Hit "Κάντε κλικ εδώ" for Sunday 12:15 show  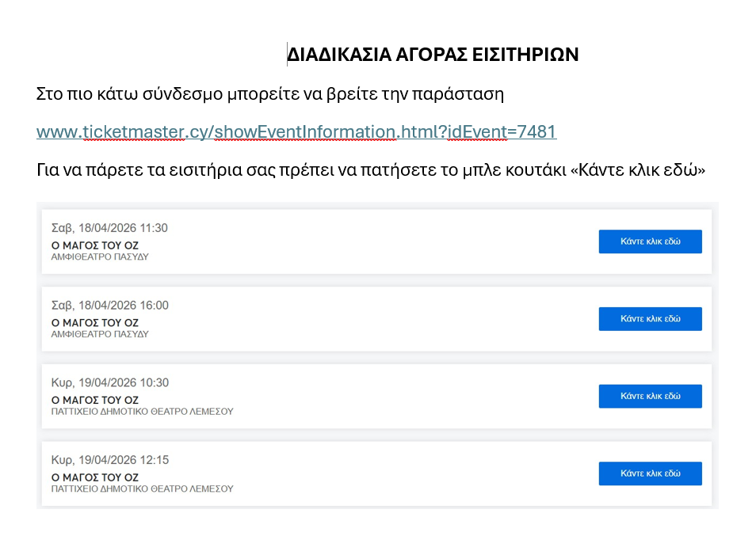coord(650,473)
